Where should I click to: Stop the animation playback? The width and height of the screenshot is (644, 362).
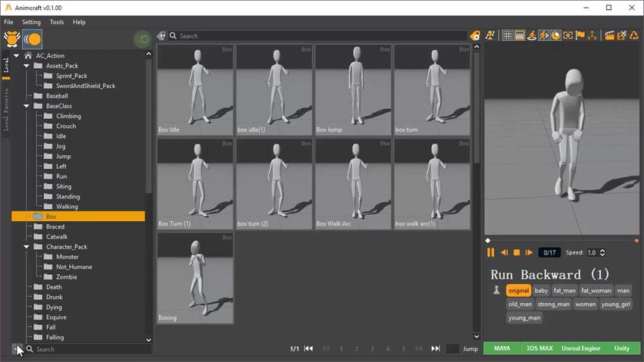pos(517,252)
